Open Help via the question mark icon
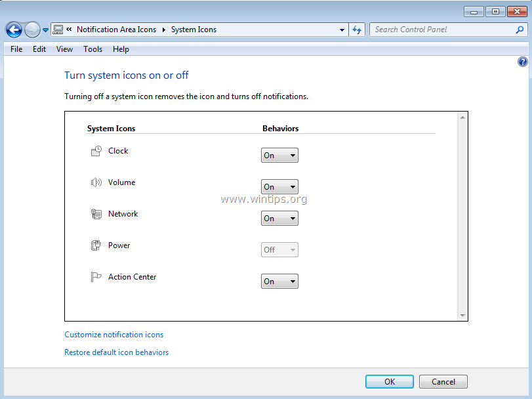532x399 pixels. click(522, 61)
